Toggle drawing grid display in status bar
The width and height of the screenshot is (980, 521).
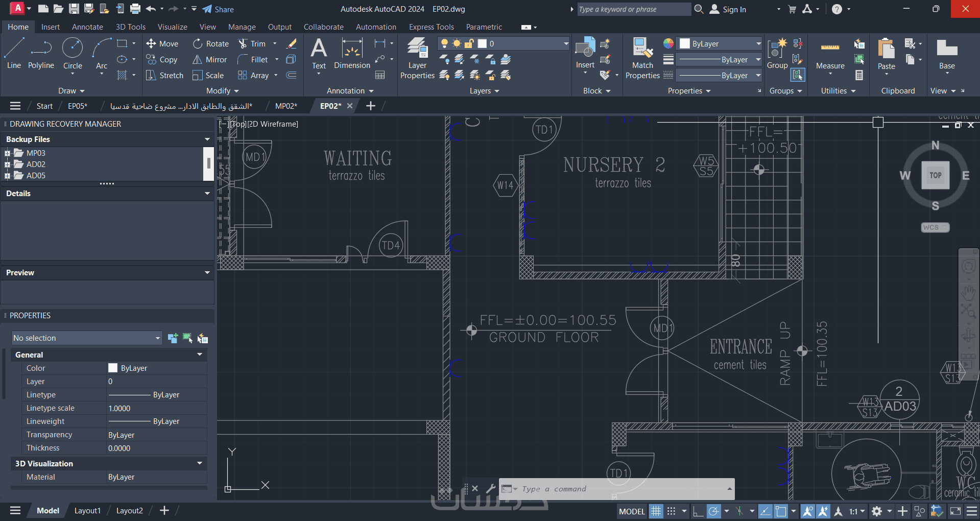656,511
